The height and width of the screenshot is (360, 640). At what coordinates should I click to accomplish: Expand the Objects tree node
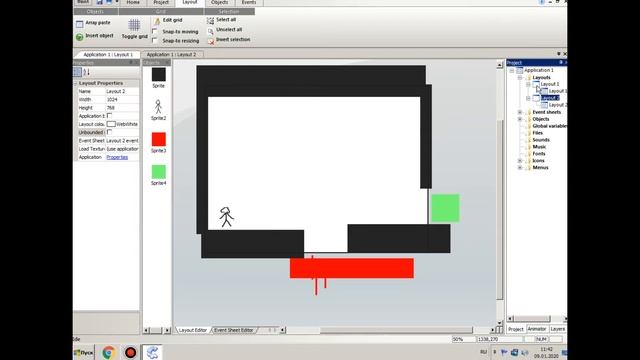[x=520, y=119]
